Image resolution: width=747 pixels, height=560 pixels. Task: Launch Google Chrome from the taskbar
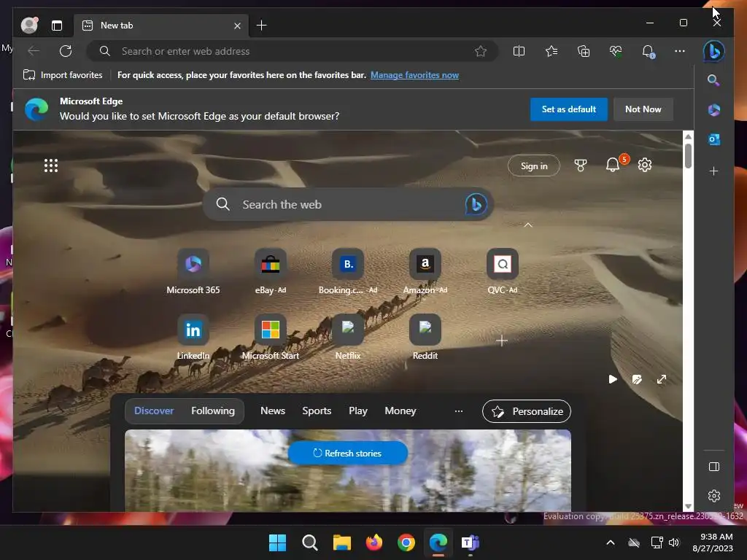point(406,542)
